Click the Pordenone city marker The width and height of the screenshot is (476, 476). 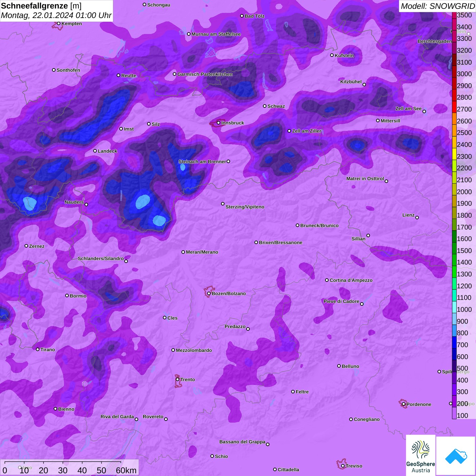coord(404,404)
